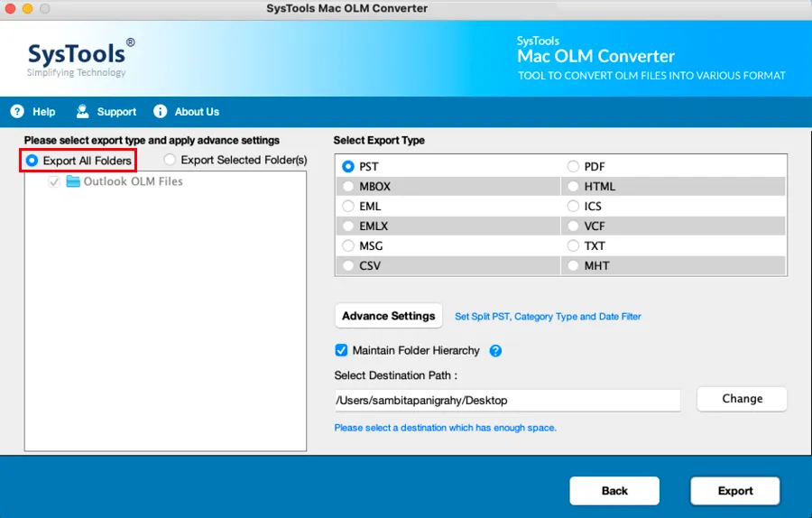Open Advance Settings
812x518 pixels.
point(388,316)
